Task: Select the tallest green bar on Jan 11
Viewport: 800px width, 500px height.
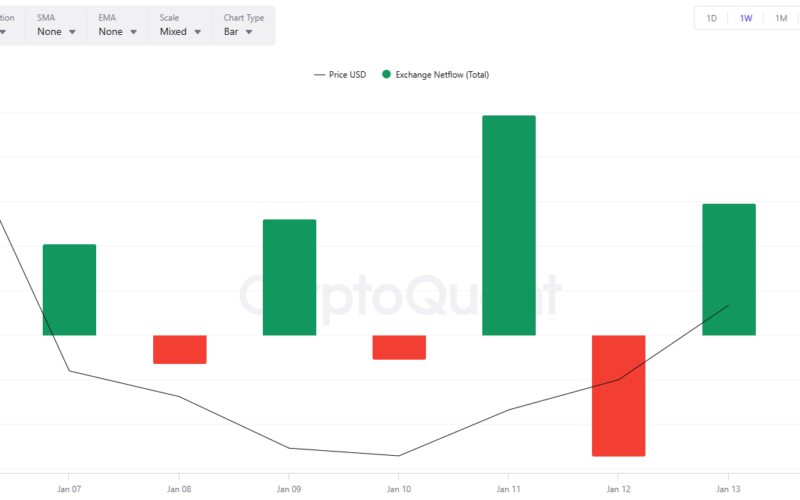Action: [509, 225]
